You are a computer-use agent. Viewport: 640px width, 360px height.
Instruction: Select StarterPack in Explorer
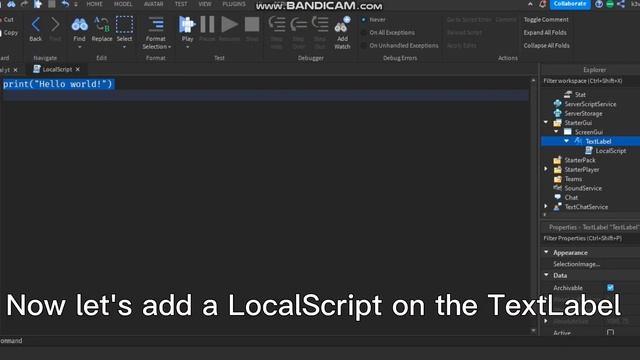tap(580, 160)
